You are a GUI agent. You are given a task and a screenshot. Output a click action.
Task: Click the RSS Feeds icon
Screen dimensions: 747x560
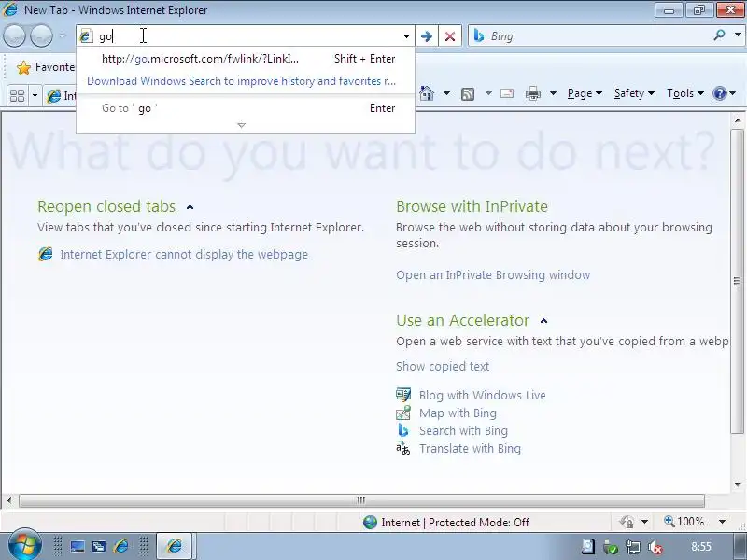tap(468, 94)
